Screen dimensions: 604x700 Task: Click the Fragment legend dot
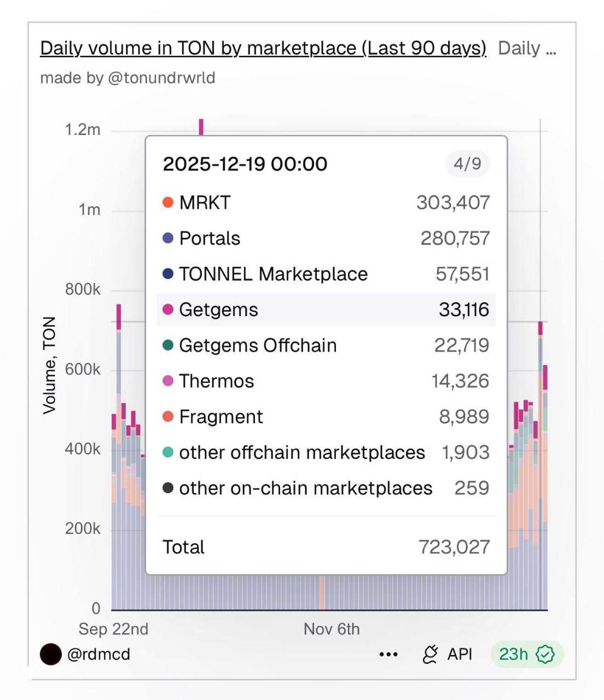point(167,416)
